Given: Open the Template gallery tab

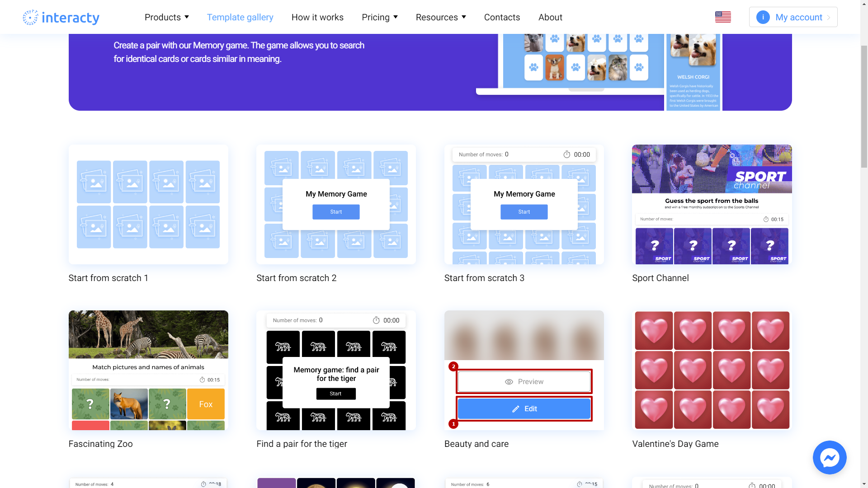Looking at the screenshot, I should click(240, 17).
